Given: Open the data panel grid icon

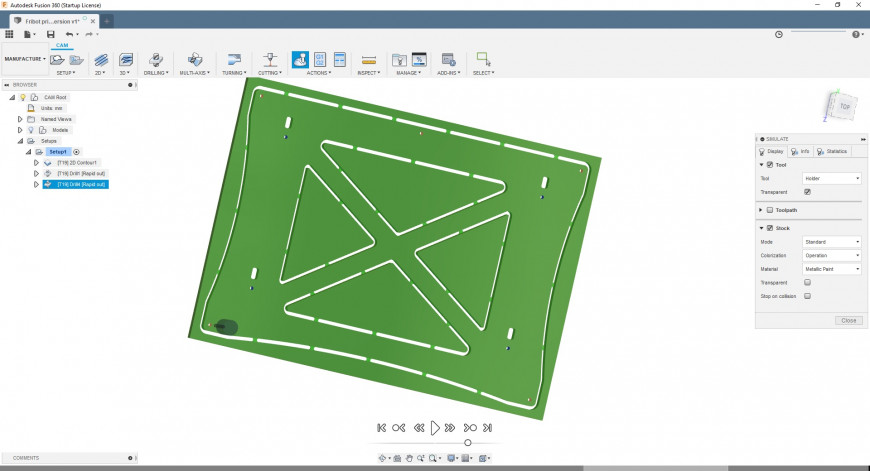Looking at the screenshot, I should (x=9, y=34).
